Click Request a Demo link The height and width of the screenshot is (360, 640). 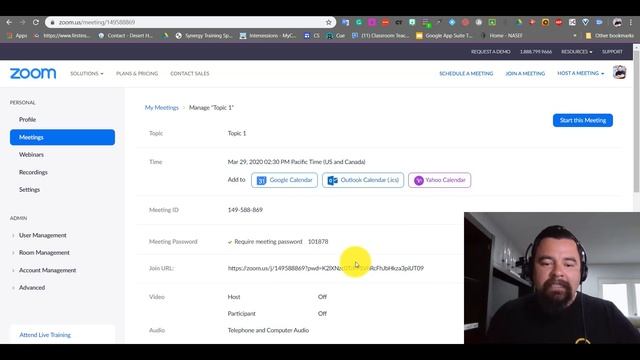coord(491,52)
